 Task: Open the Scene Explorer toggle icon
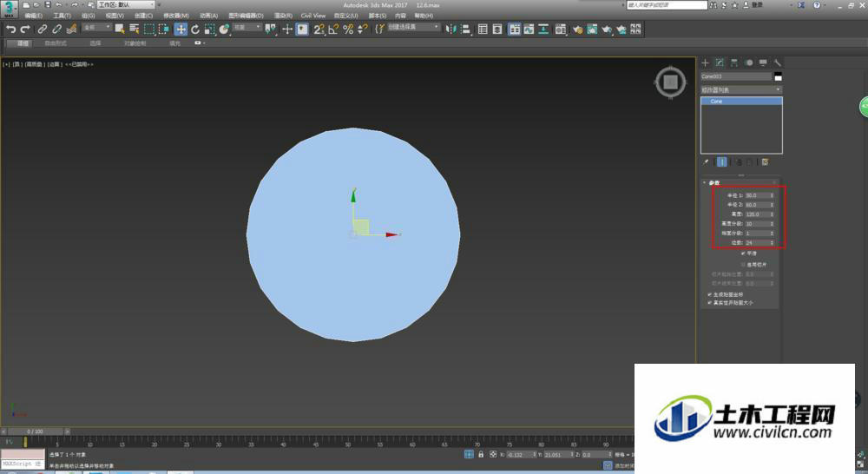483,30
